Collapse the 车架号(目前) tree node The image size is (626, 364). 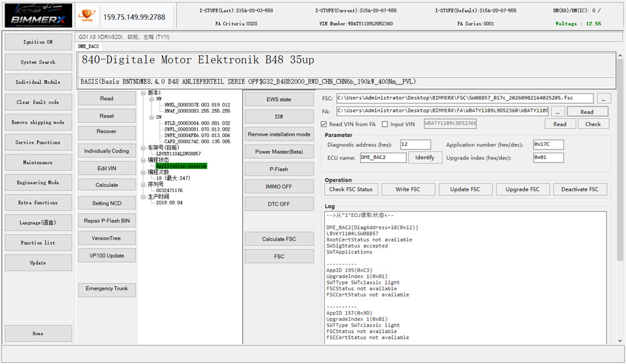pos(143,148)
